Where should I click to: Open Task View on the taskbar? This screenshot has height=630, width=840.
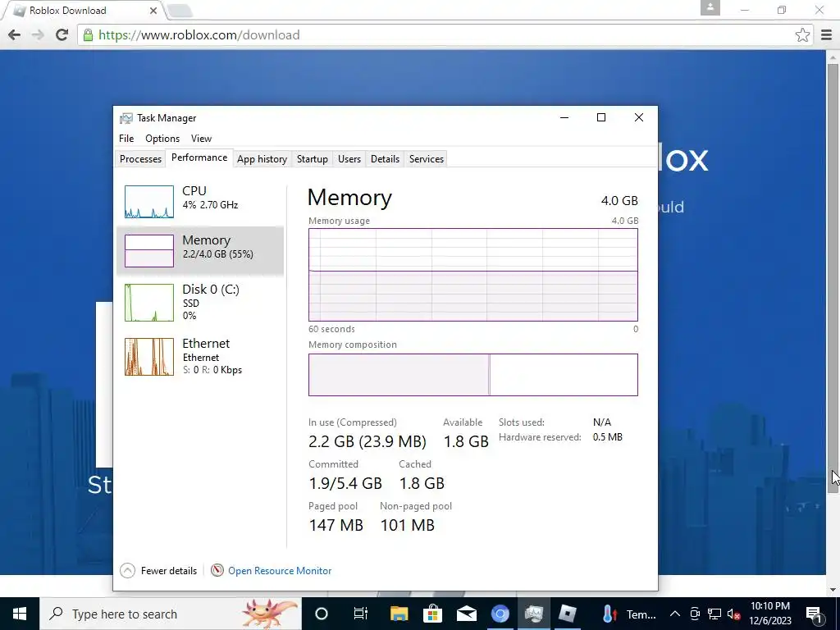click(361, 614)
